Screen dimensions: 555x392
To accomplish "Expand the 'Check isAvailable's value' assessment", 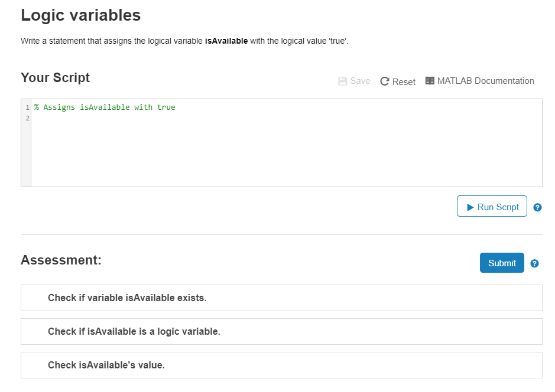I will [x=281, y=365].
